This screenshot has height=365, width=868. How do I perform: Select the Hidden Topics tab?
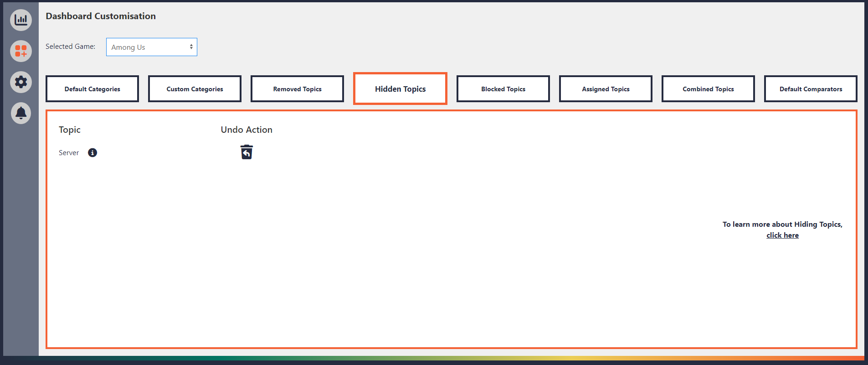pyautogui.click(x=401, y=89)
